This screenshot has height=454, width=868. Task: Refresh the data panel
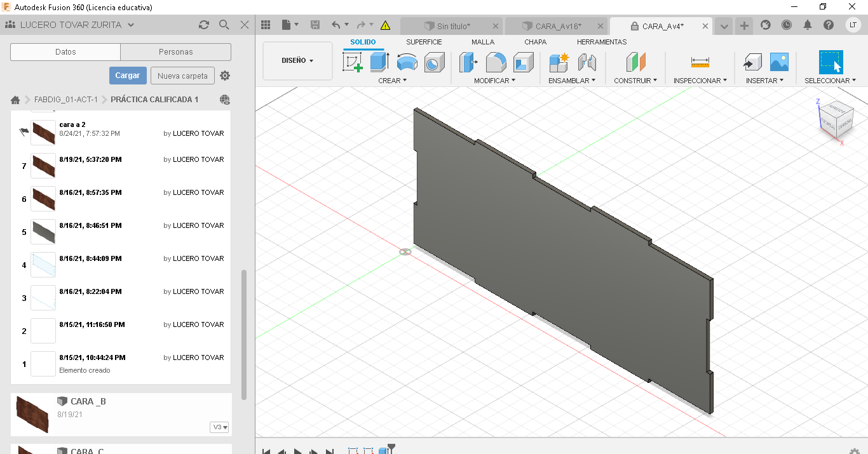click(x=204, y=25)
